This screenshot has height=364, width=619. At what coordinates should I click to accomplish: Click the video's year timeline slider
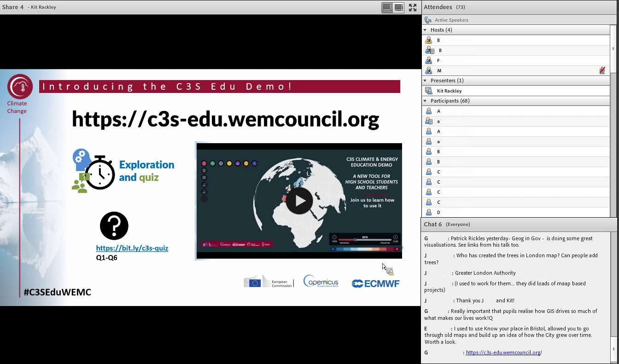(x=365, y=240)
